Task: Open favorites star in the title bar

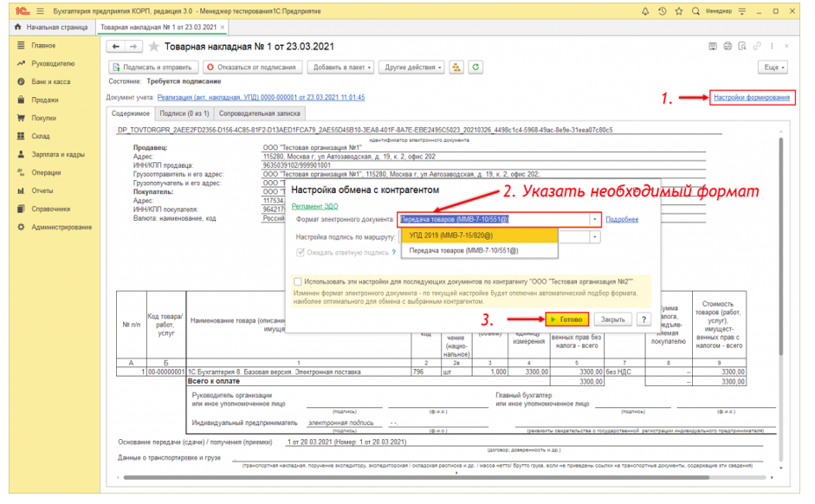Action: click(x=679, y=11)
